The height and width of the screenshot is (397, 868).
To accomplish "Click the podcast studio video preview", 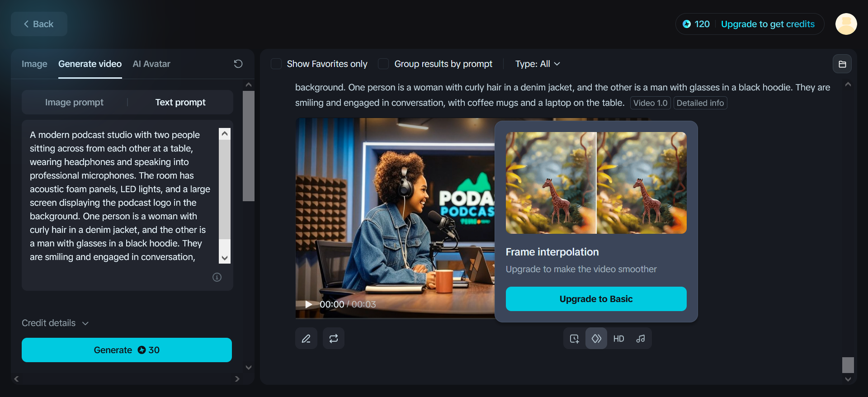I will [395, 218].
